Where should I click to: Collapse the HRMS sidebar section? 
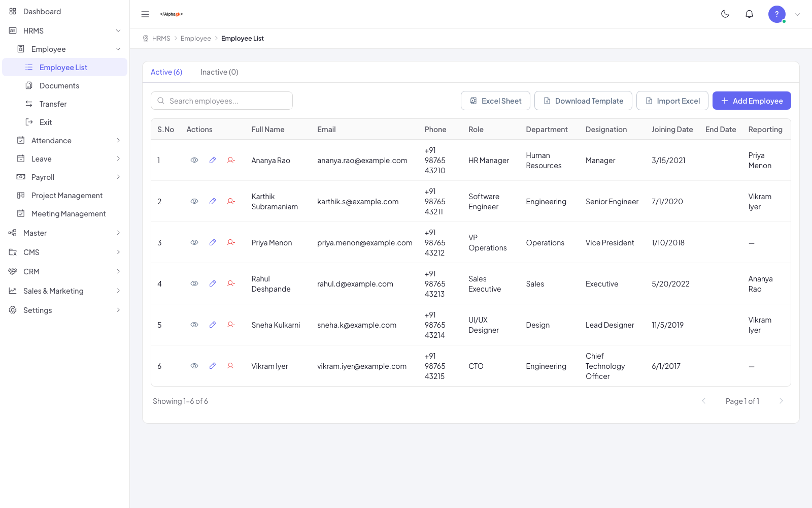[x=64, y=30]
